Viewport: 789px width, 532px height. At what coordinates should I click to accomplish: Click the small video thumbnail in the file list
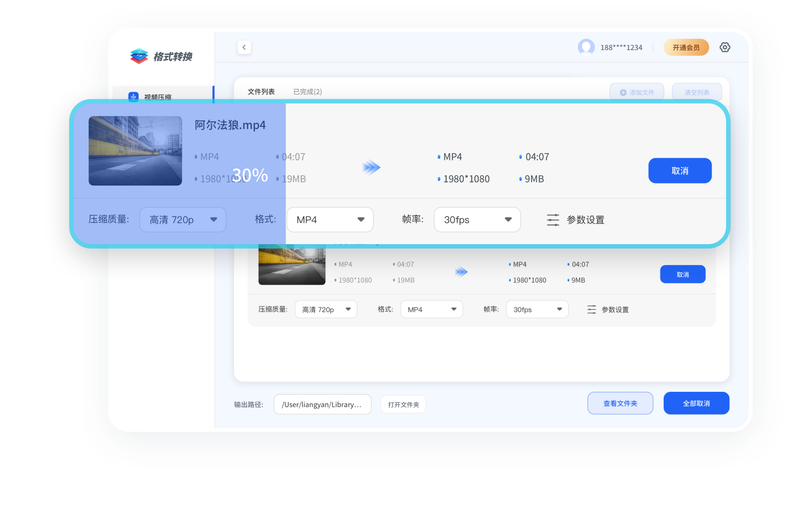[x=292, y=265]
